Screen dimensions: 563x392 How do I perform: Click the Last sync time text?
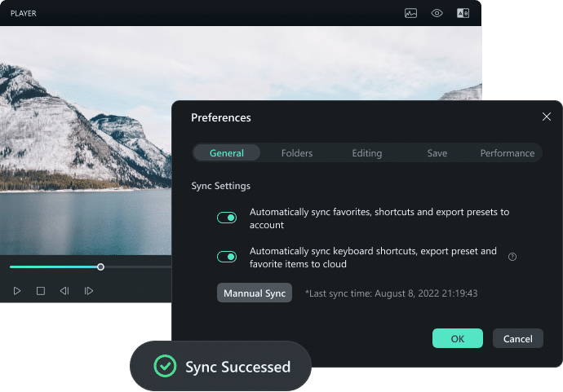391,293
